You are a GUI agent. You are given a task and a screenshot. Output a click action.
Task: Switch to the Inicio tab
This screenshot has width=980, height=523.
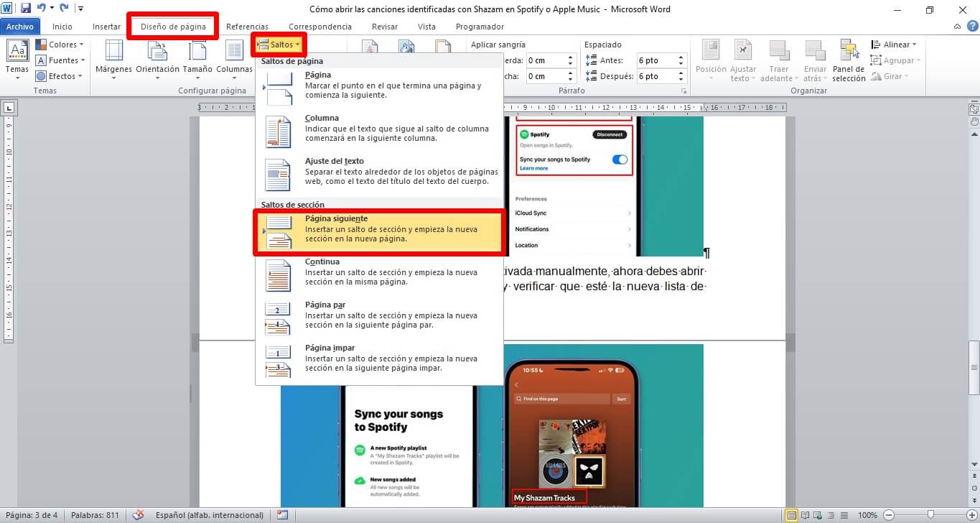(62, 27)
